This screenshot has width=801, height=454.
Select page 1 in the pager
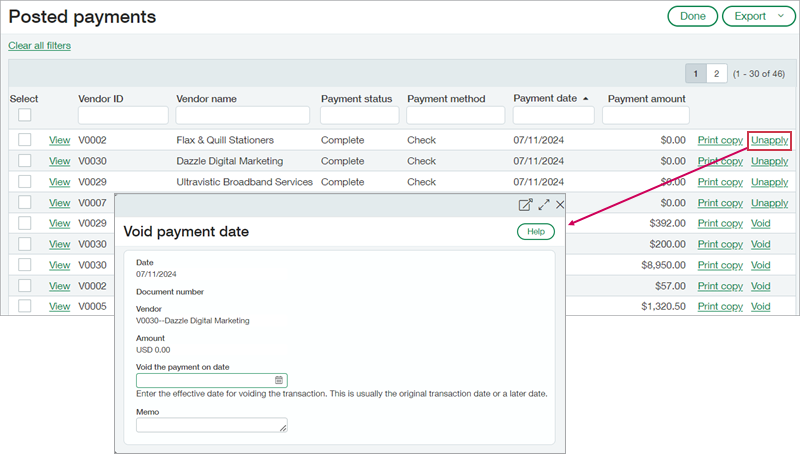(696, 73)
